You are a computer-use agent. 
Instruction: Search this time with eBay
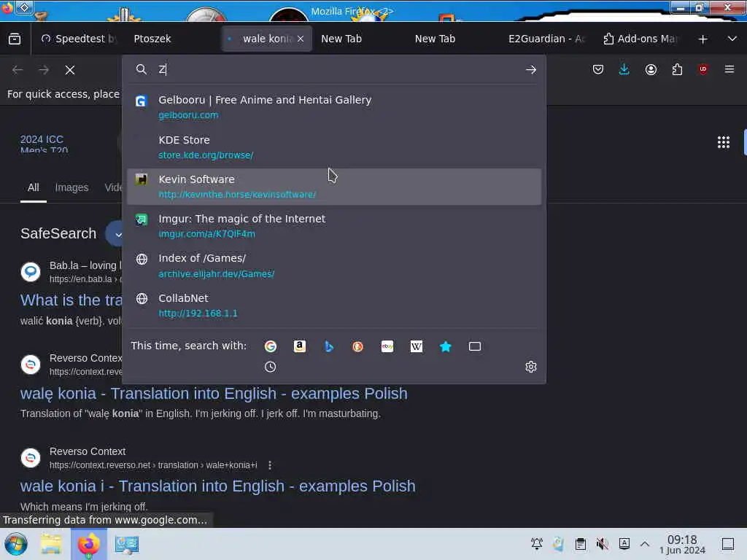tap(387, 346)
